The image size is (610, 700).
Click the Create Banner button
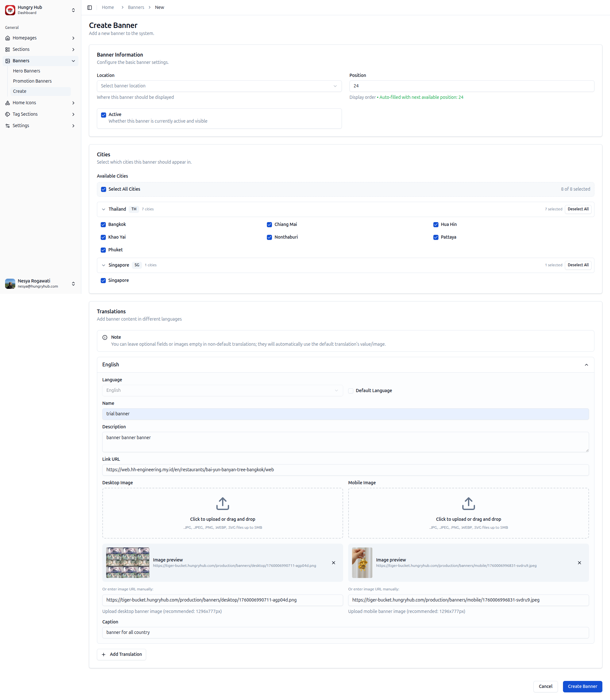(x=582, y=686)
